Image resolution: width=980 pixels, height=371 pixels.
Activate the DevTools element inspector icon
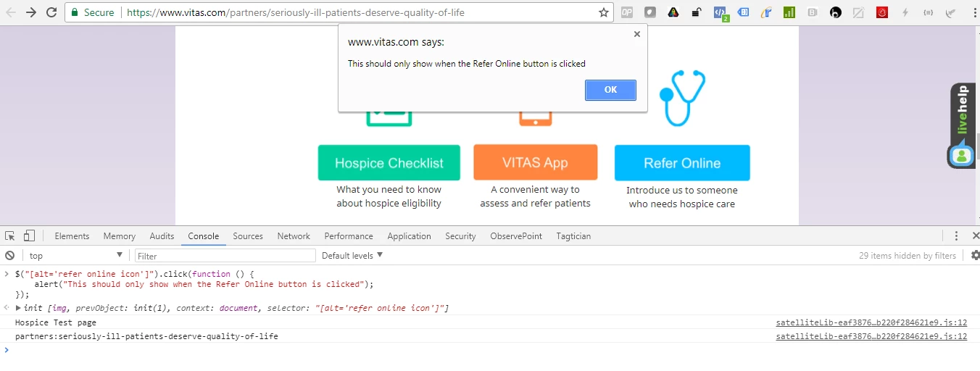tap(10, 235)
